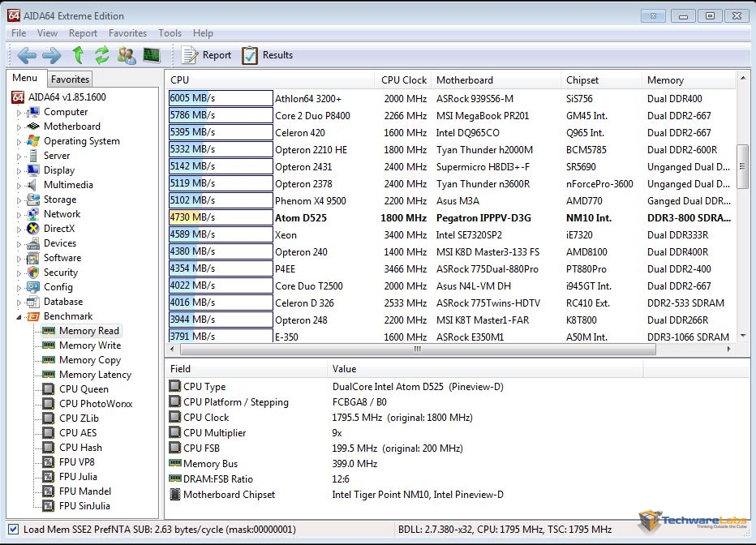Screen dimensions: 756x545
Task: Expand the Computer tree node
Action: pyautogui.click(x=19, y=113)
